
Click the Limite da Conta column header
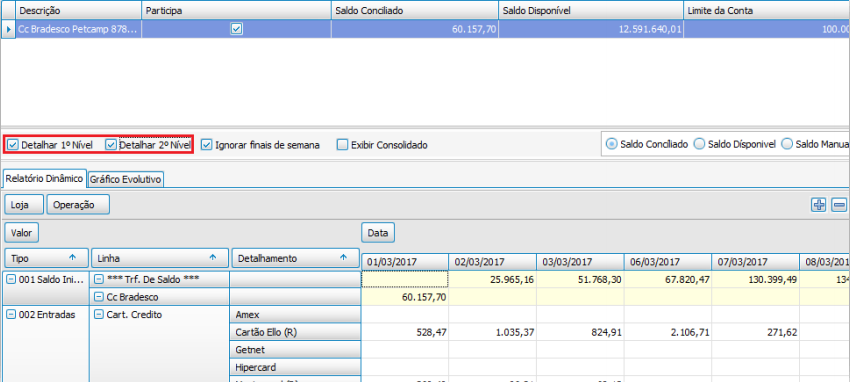767,11
